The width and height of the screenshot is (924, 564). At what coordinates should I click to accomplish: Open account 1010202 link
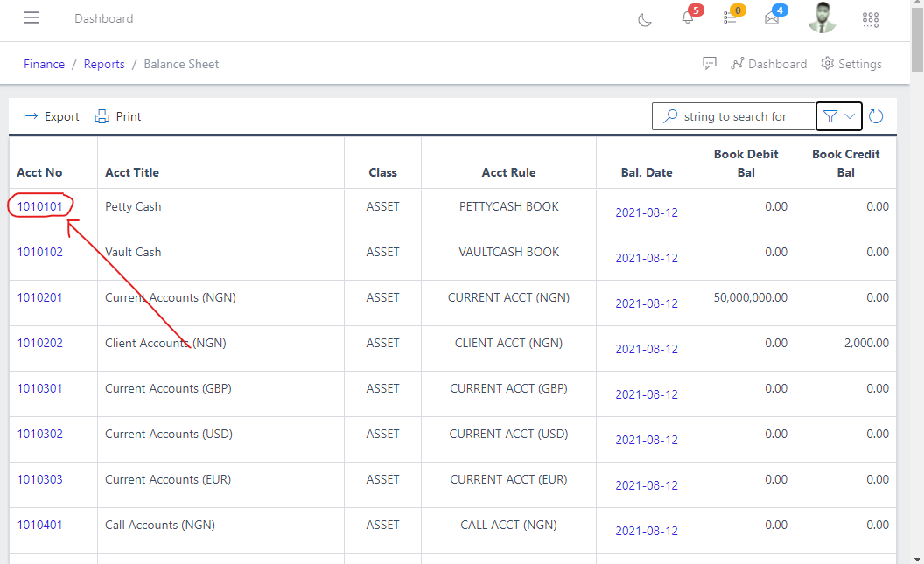[x=39, y=343]
